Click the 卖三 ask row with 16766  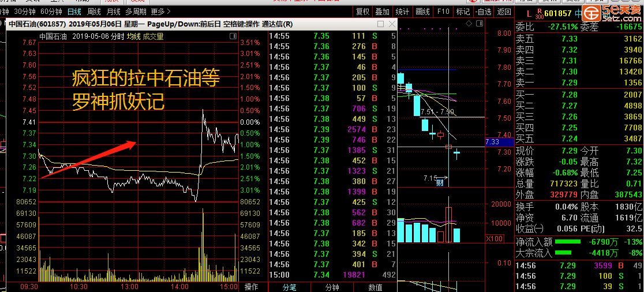pyautogui.click(x=579, y=61)
